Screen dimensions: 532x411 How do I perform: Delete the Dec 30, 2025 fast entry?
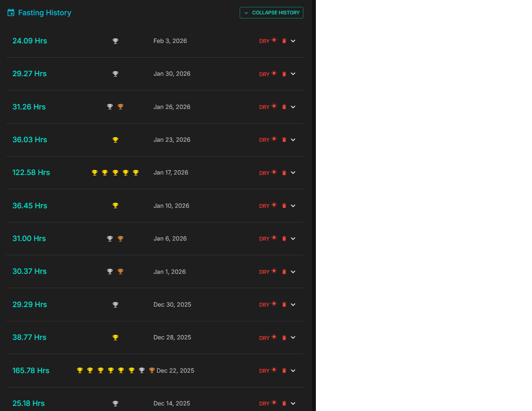284,305
